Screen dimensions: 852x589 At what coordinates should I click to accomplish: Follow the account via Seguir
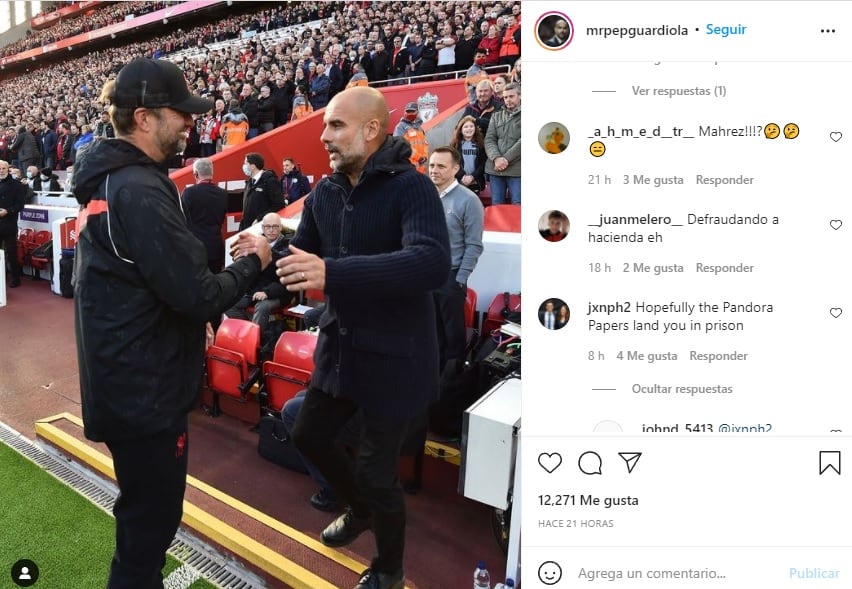click(726, 30)
